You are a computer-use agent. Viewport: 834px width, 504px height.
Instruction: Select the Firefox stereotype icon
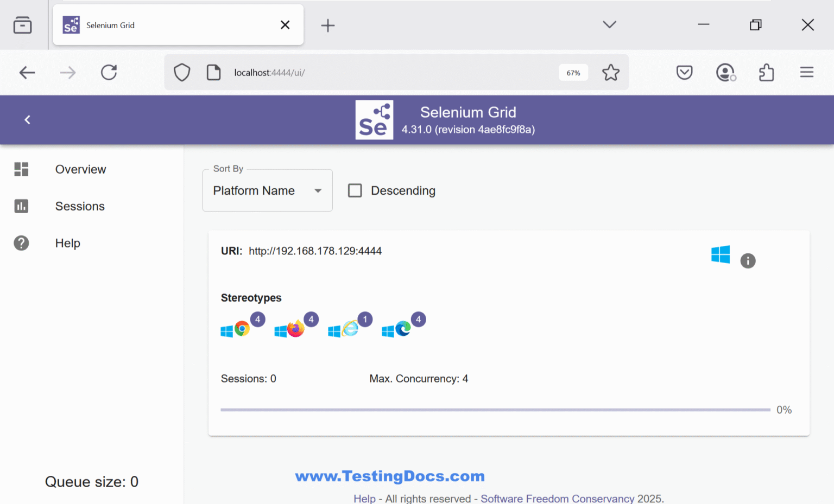[295, 329]
